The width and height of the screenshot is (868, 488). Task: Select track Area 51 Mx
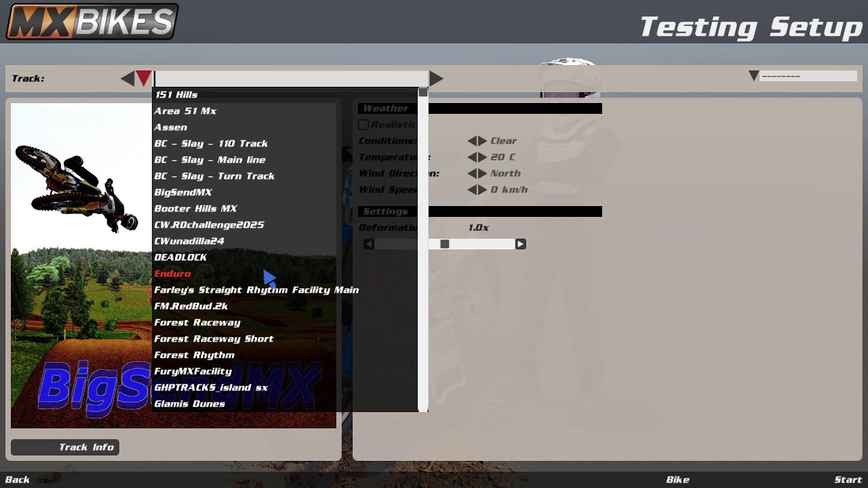[185, 111]
